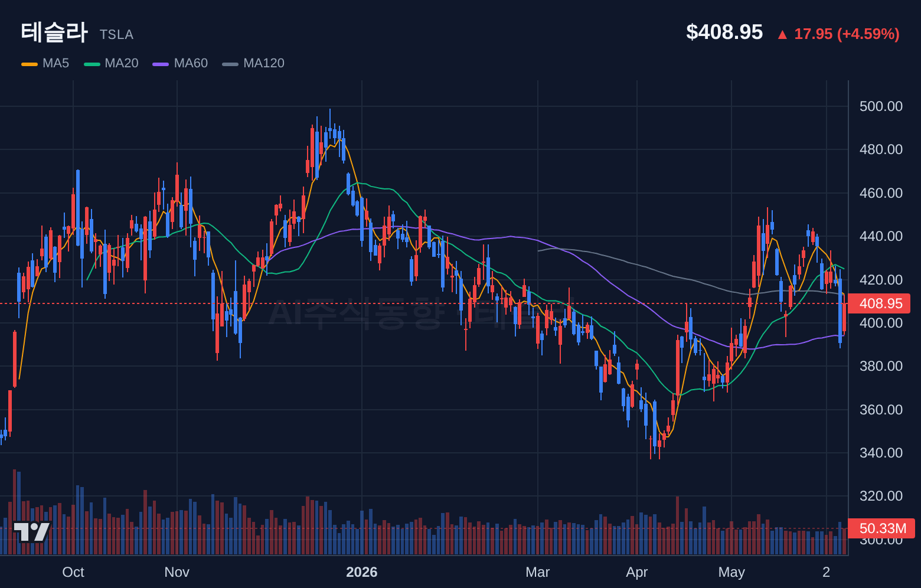The image size is (921, 588).
Task: Click the Apr time axis label
Action: click(x=637, y=572)
